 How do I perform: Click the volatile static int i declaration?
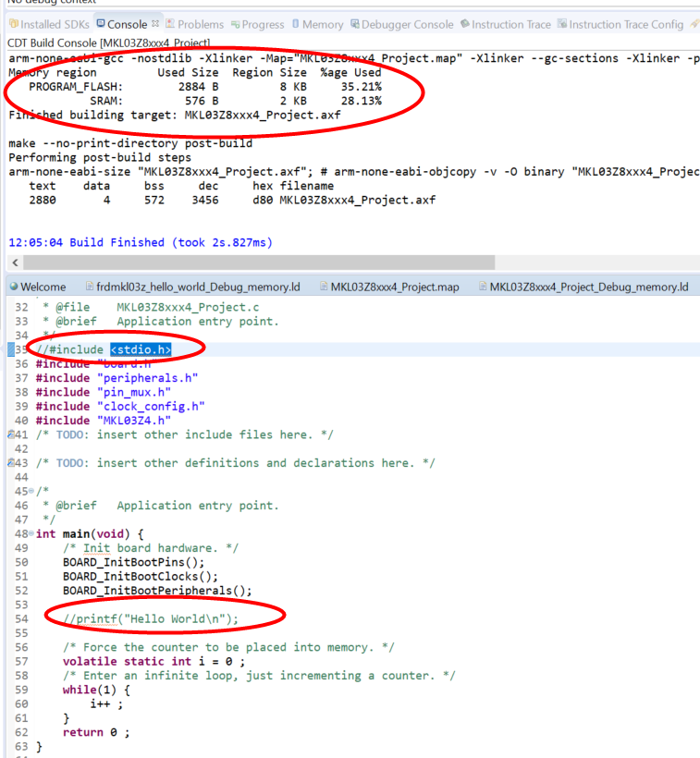coord(154,661)
